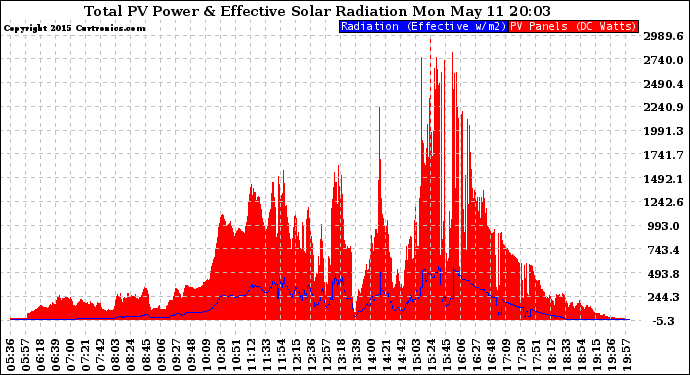Click the 18:54 time axis label
This screenshot has height=375, width=690.
coord(581,354)
